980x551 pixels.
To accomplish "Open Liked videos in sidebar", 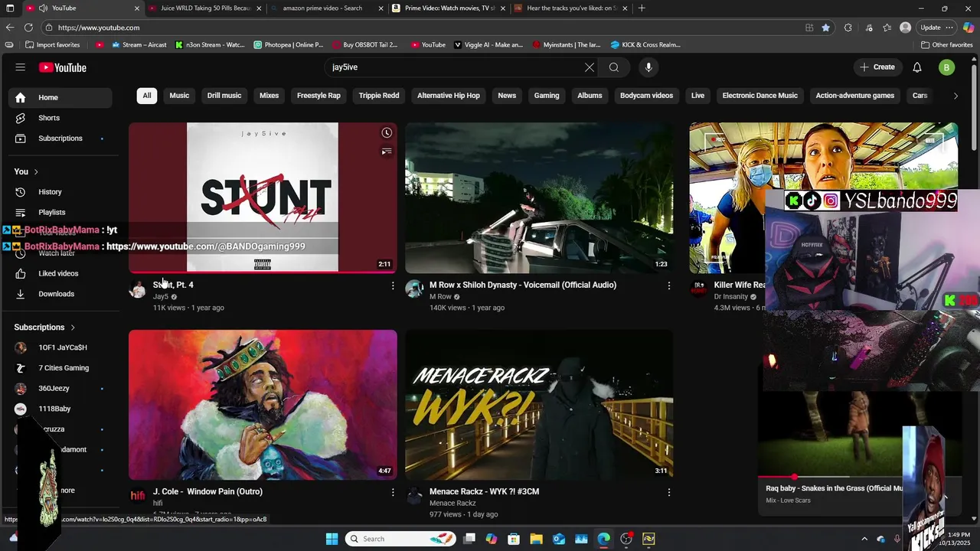I will point(60,273).
